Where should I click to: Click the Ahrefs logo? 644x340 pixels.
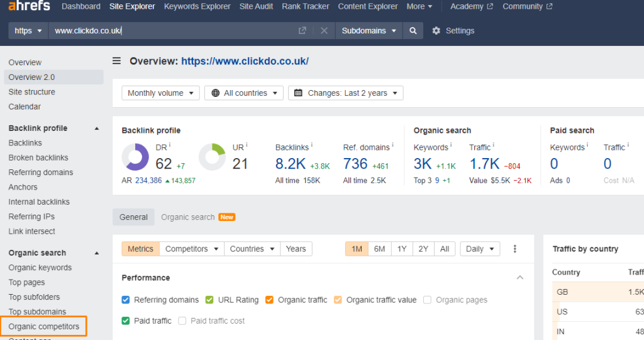(26, 7)
